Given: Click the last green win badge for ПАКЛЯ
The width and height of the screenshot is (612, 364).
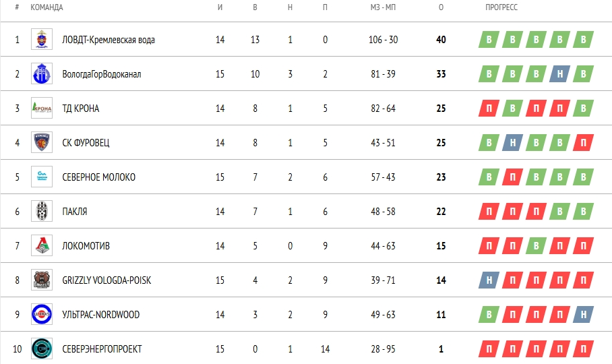Looking at the screenshot, I should (584, 212).
